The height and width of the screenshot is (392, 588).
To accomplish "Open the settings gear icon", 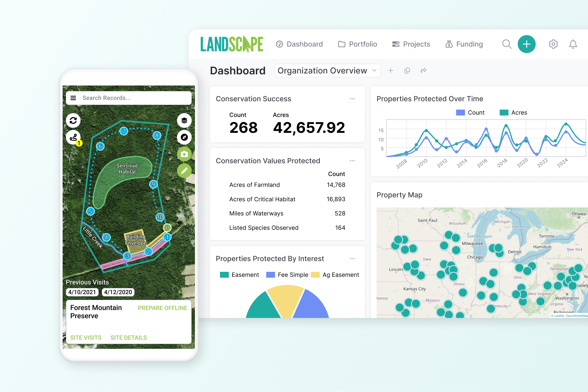I will point(553,44).
